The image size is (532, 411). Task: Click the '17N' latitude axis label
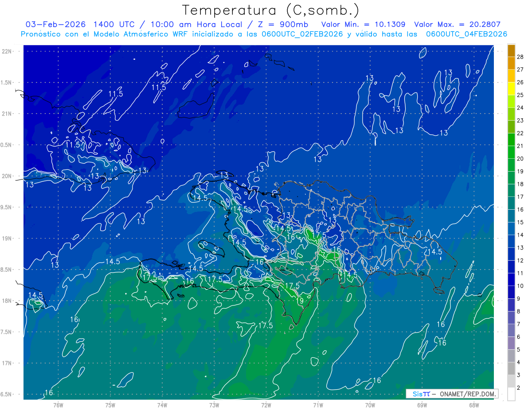pyautogui.click(x=7, y=363)
